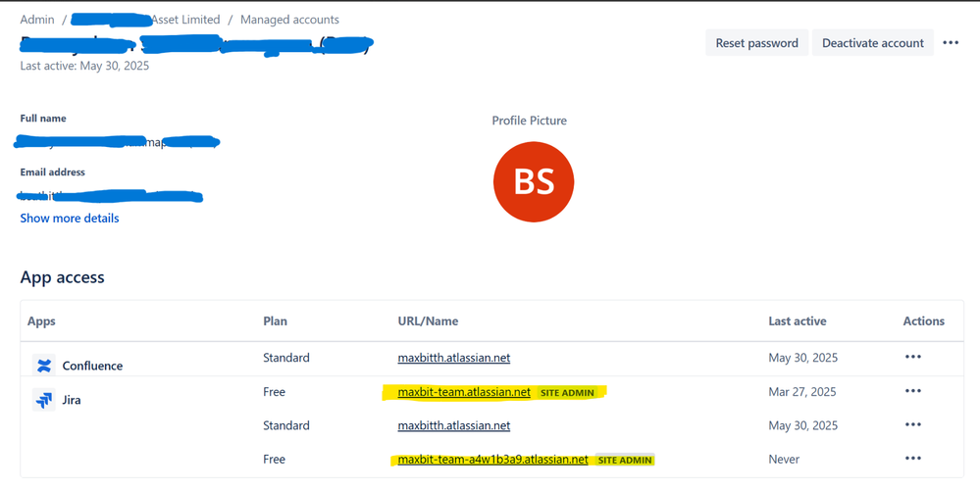Open maxbit-team.atlassian.net site link

[464, 392]
